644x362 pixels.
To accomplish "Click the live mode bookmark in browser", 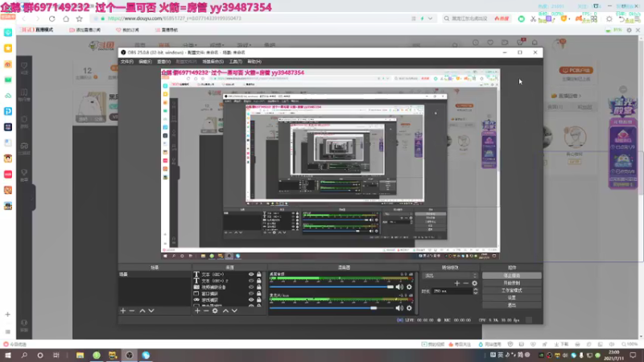I will tap(37, 30).
